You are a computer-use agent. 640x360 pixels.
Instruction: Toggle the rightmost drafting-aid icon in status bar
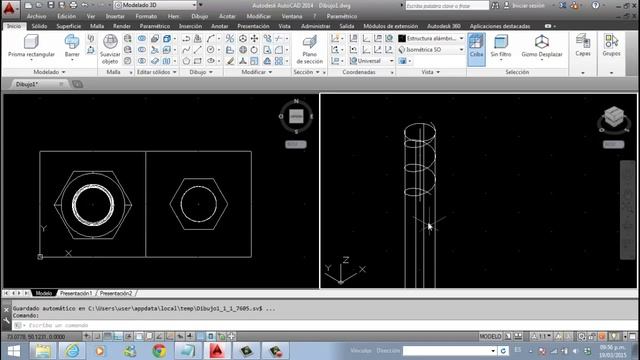231,336
